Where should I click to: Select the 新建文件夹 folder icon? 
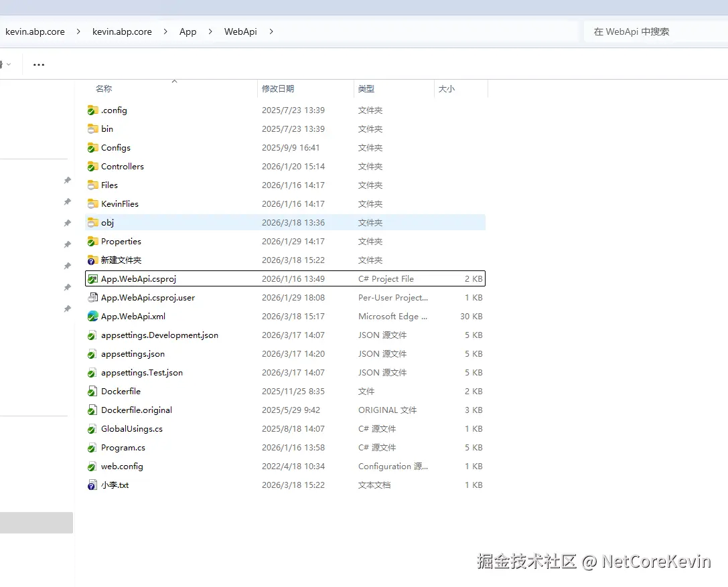click(93, 260)
